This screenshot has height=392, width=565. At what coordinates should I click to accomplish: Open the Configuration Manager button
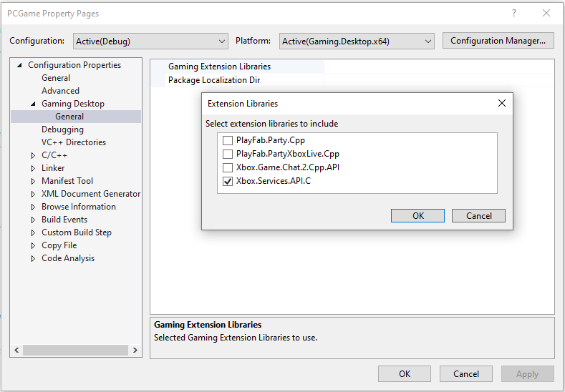tap(498, 41)
